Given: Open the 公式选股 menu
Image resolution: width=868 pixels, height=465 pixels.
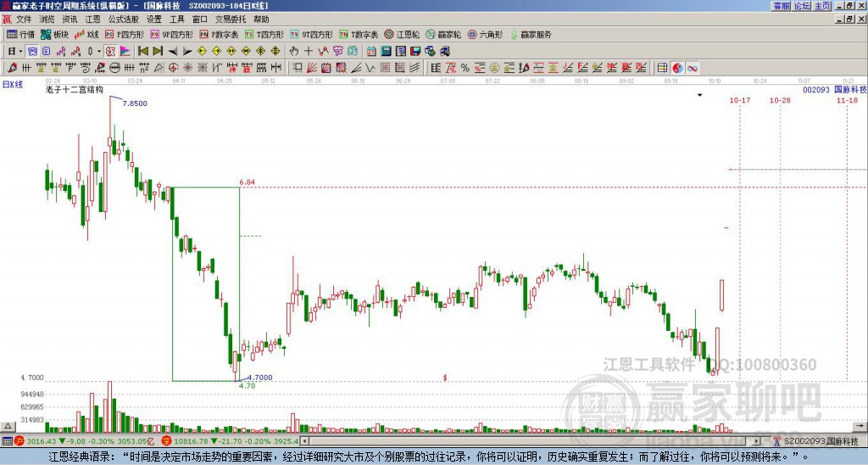Looking at the screenshot, I should click(x=123, y=20).
